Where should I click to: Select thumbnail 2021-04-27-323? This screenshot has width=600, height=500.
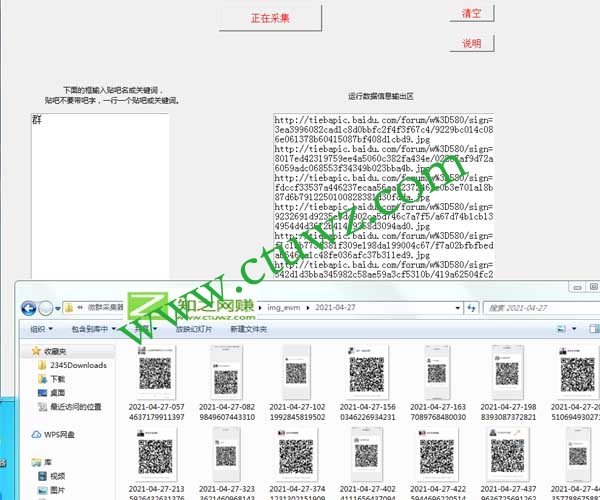coord(227,454)
